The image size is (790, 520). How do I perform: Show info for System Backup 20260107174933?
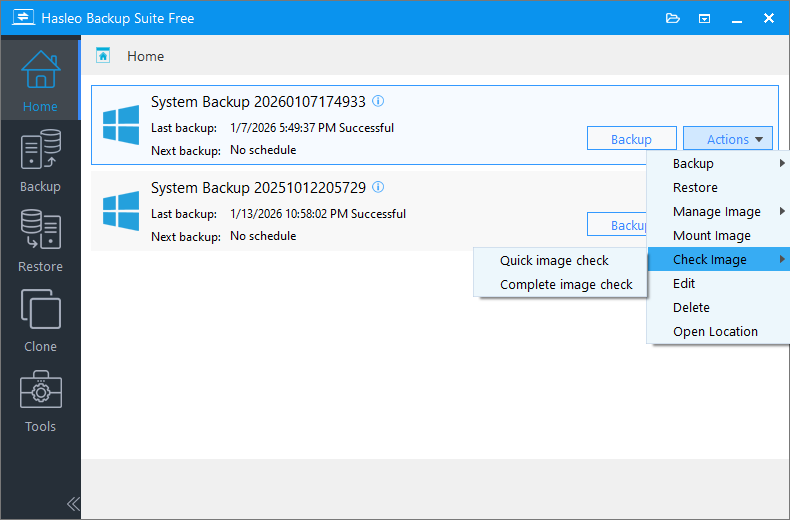pyautogui.click(x=378, y=101)
